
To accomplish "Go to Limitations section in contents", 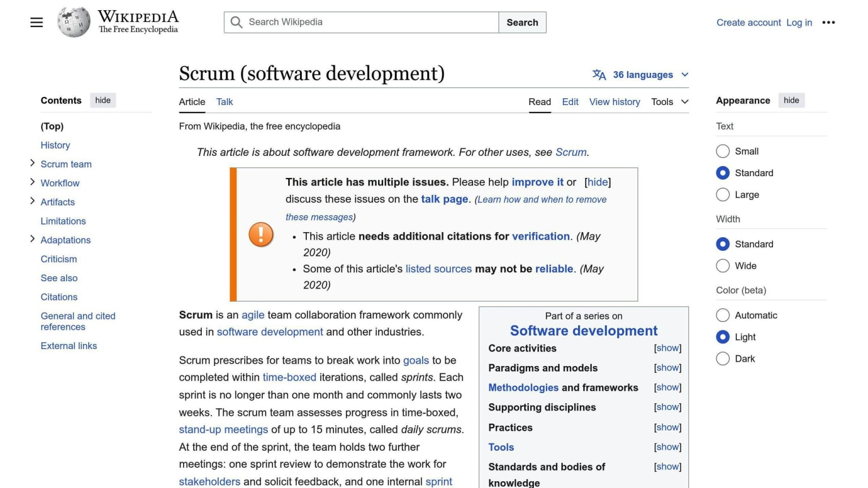I will [63, 221].
